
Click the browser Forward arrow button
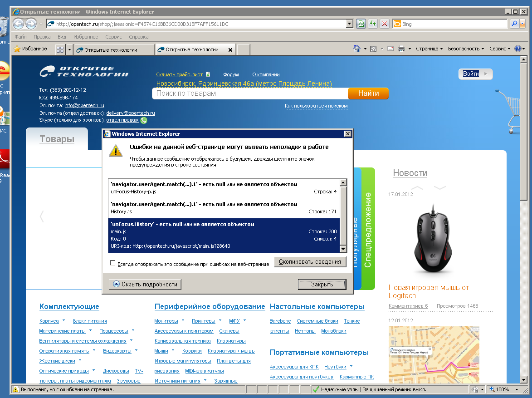tap(31, 24)
